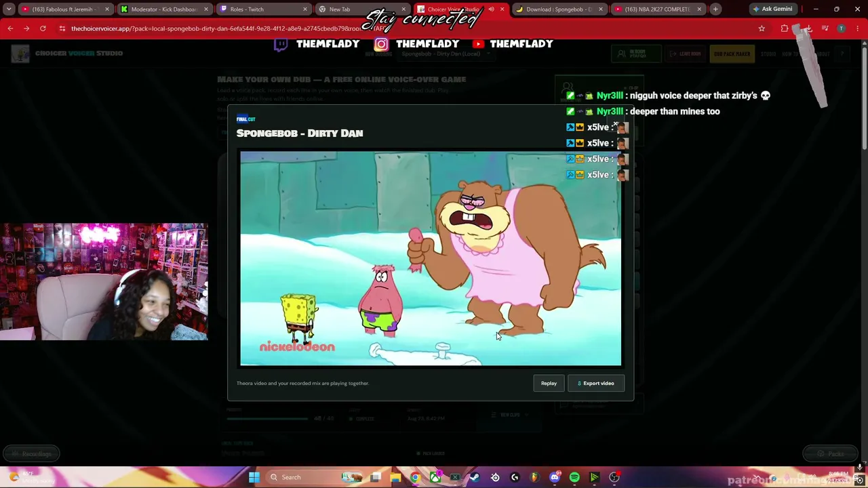Open File Explorer from the taskbar
The height and width of the screenshot is (488, 868).
(395, 477)
